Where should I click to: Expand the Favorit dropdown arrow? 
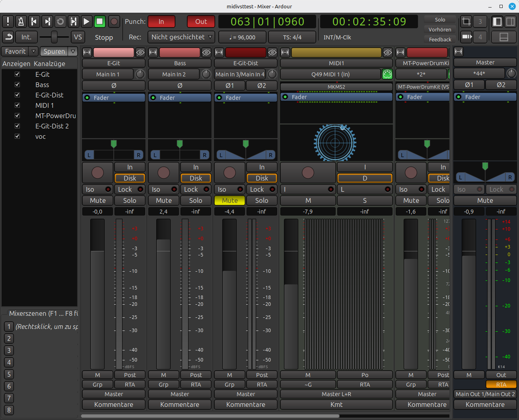pyautogui.click(x=33, y=51)
